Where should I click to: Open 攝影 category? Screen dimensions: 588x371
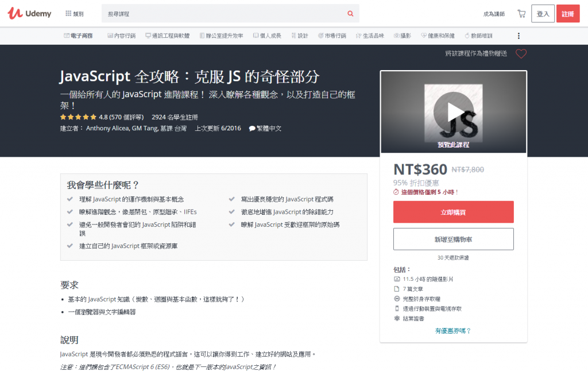403,36
